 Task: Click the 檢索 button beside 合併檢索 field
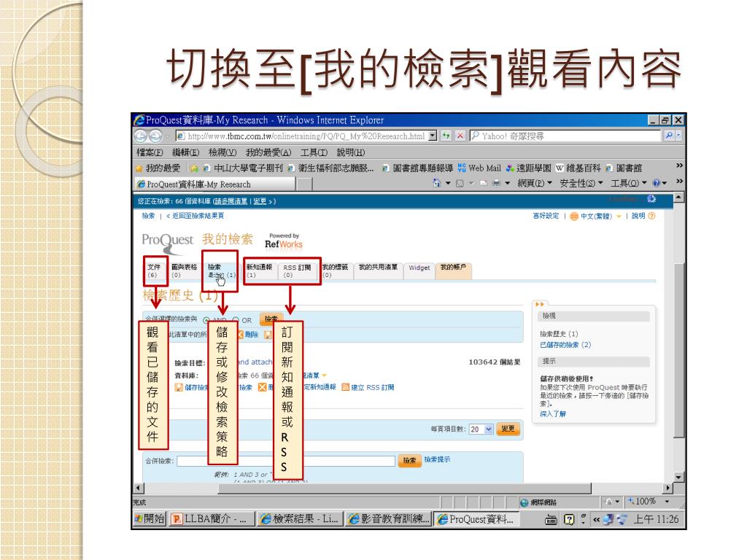click(x=410, y=461)
